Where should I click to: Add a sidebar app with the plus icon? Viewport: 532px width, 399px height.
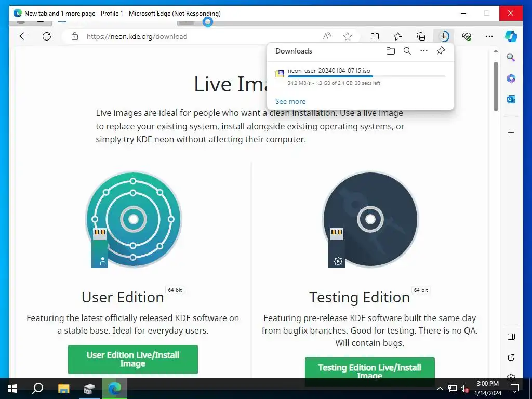(x=511, y=132)
